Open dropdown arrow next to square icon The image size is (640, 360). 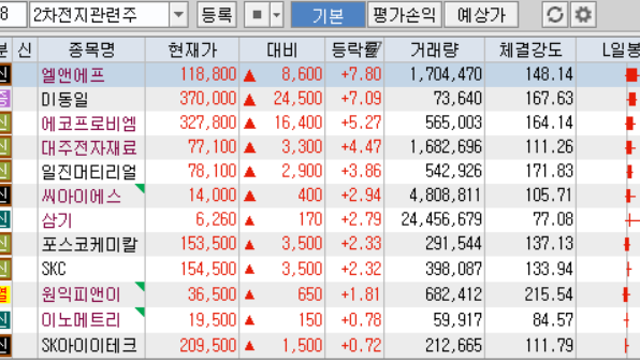pos(277,15)
